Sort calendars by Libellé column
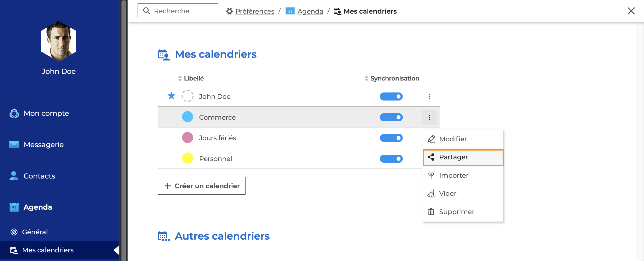Viewport: 644px width, 261px height. coord(194,79)
